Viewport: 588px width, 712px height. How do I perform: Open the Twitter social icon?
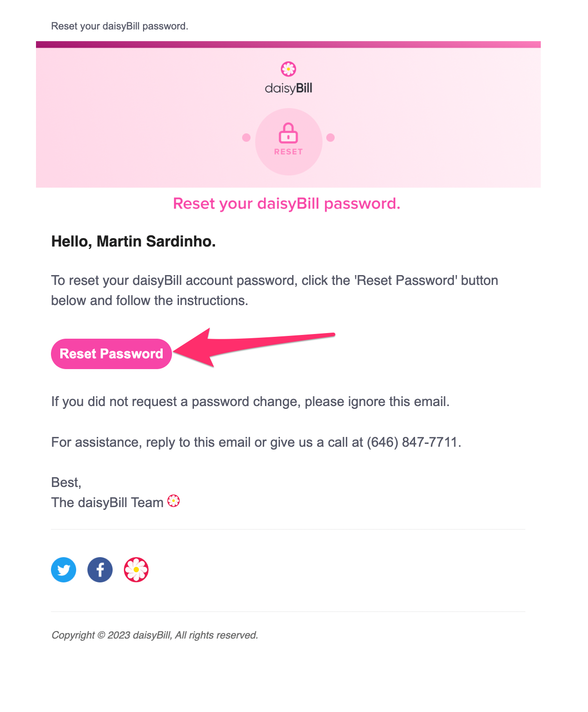64,570
